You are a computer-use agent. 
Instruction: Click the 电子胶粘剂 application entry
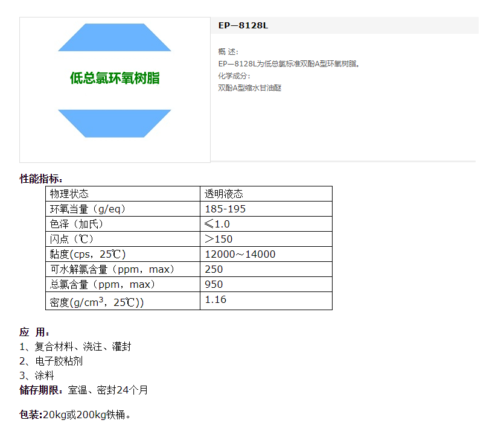53,361
